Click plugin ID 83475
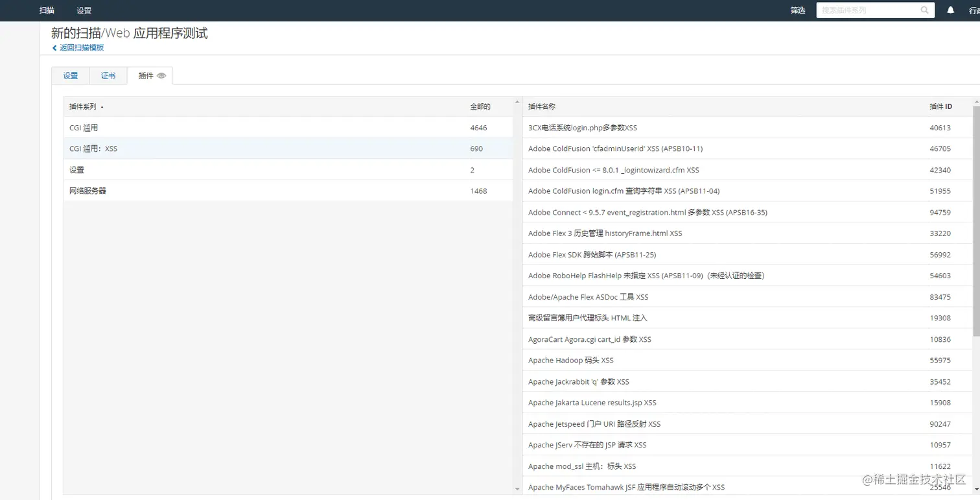980x500 pixels. pos(940,297)
